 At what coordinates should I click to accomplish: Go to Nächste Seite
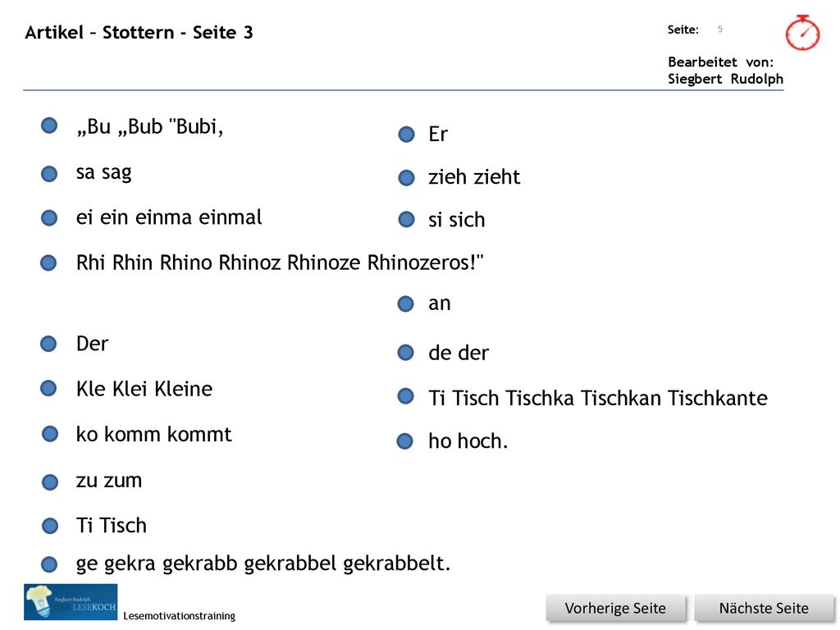pyautogui.click(x=764, y=608)
